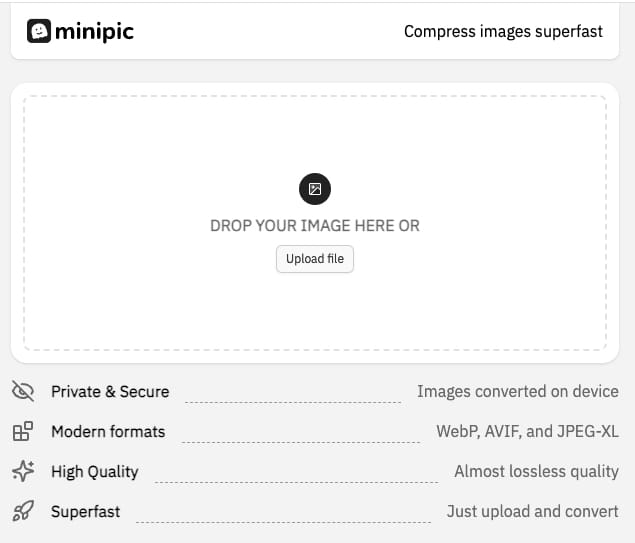Click the Superfast feature label
Screen dimensions: 635x543
[x=85, y=512]
